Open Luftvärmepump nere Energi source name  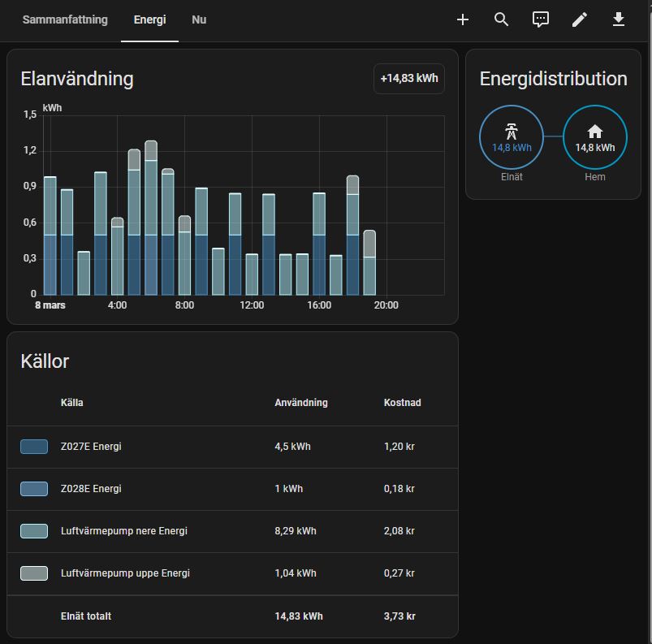coord(124,531)
